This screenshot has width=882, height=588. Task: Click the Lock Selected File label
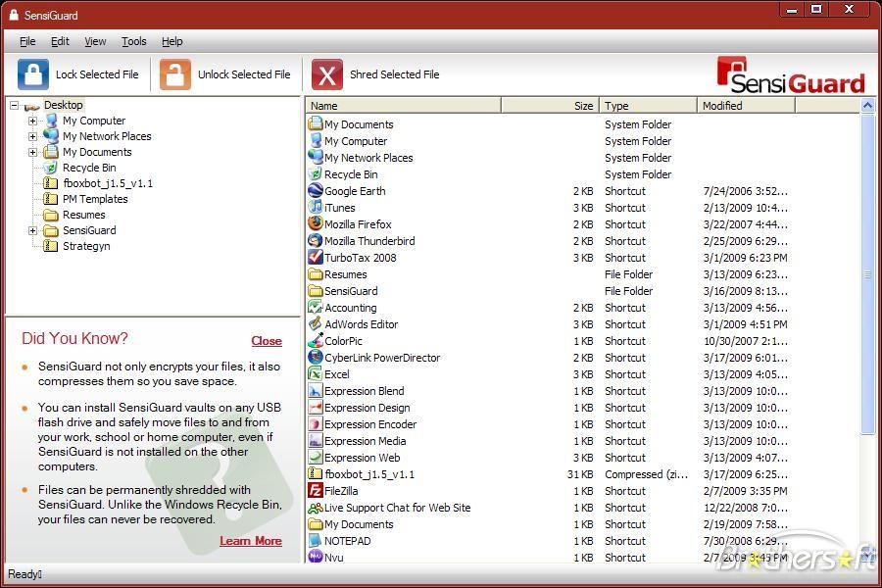point(97,74)
